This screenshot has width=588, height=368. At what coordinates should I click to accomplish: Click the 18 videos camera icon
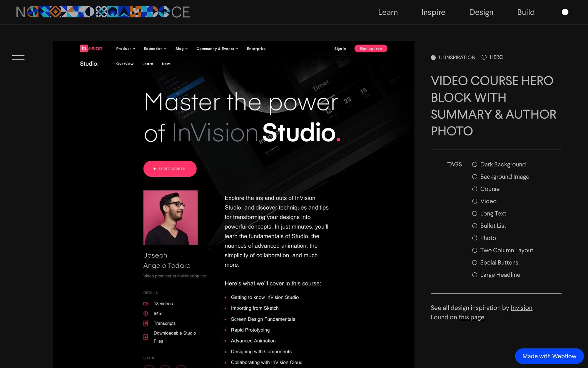click(146, 304)
